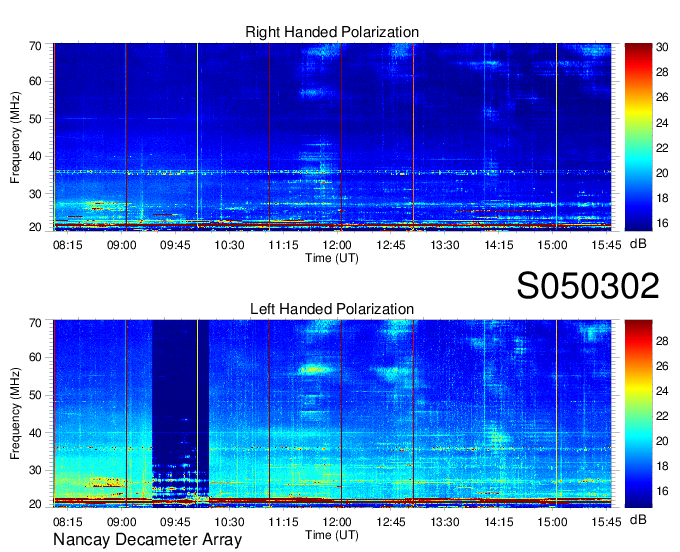Click the '08:15' tick label on the bottom plot
The width and height of the screenshot is (680, 552).
pos(68,522)
